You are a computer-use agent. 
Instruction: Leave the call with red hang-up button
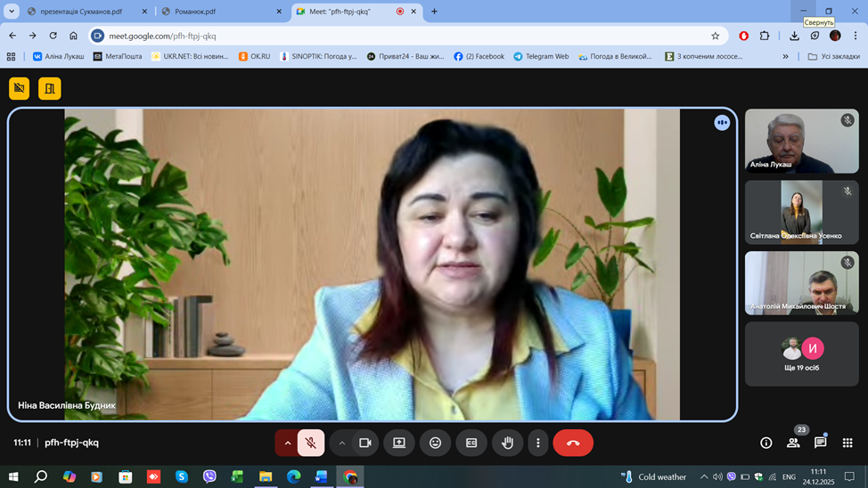[573, 443]
